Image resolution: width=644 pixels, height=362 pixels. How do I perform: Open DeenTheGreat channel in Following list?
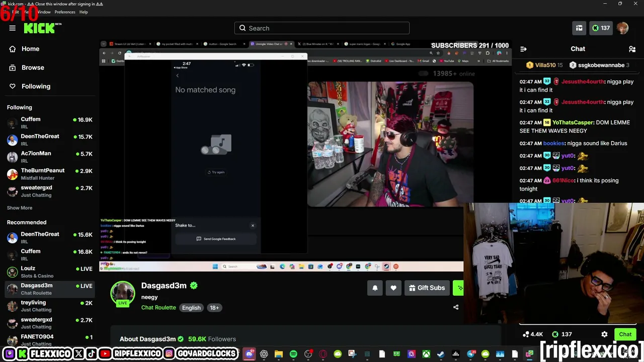(50, 140)
